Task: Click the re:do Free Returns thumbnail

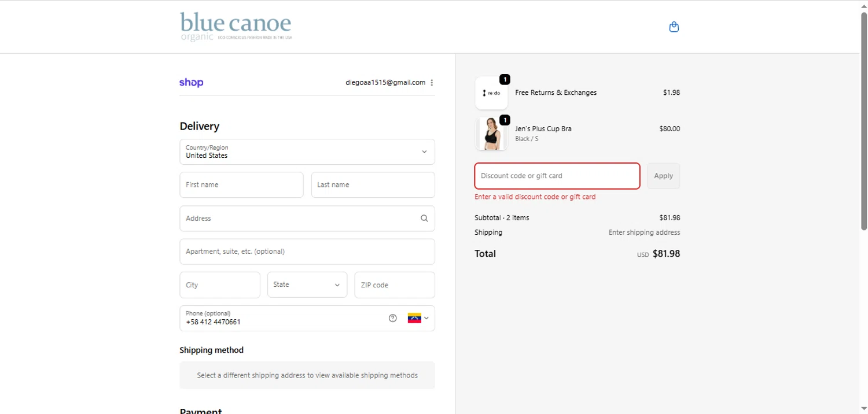Action: tap(491, 93)
